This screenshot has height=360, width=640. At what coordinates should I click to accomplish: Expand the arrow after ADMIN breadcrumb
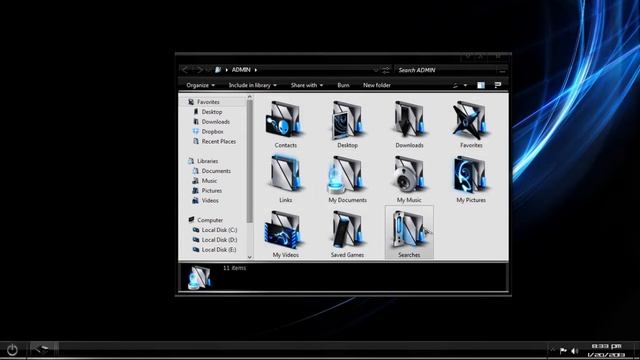point(256,70)
